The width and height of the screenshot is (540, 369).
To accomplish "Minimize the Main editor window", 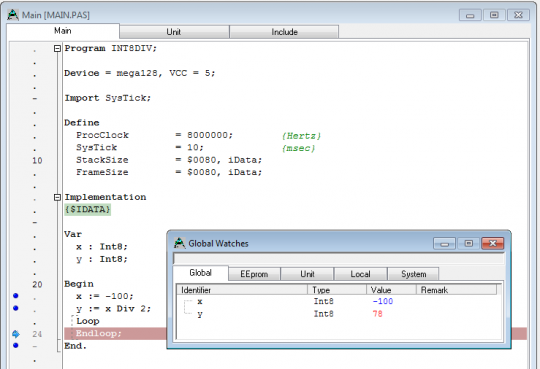I will 470,15.
